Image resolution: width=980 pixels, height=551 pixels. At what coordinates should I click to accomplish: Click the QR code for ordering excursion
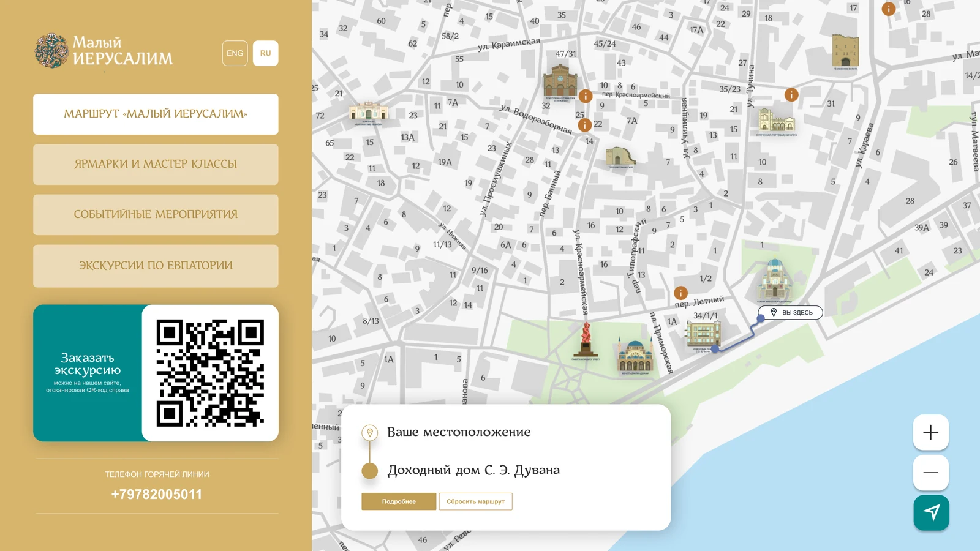[x=210, y=373]
